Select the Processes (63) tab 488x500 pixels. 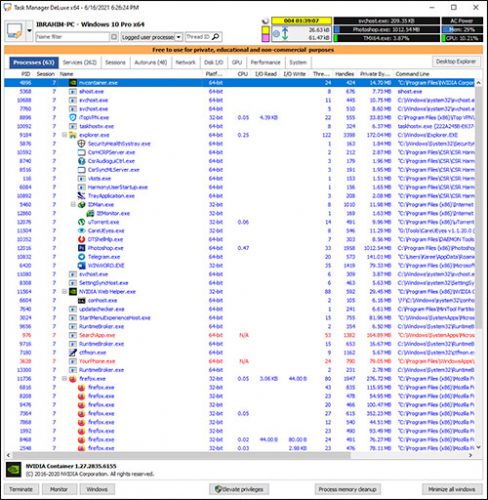tap(34, 62)
